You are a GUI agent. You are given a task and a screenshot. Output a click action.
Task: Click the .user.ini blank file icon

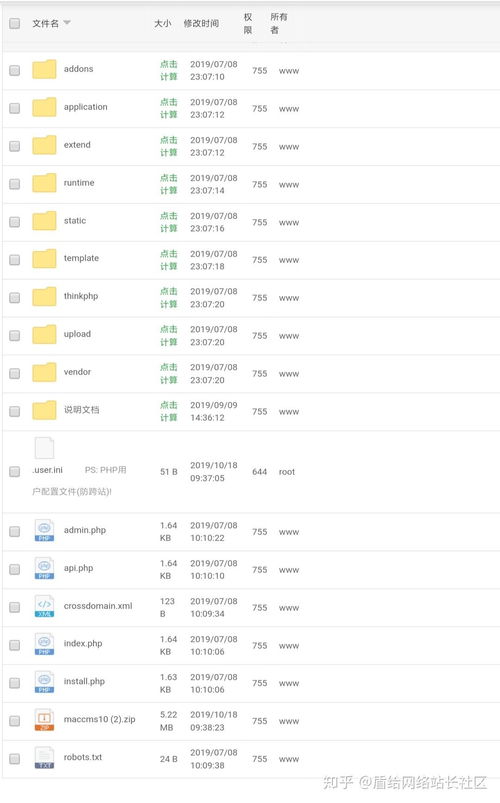point(44,448)
